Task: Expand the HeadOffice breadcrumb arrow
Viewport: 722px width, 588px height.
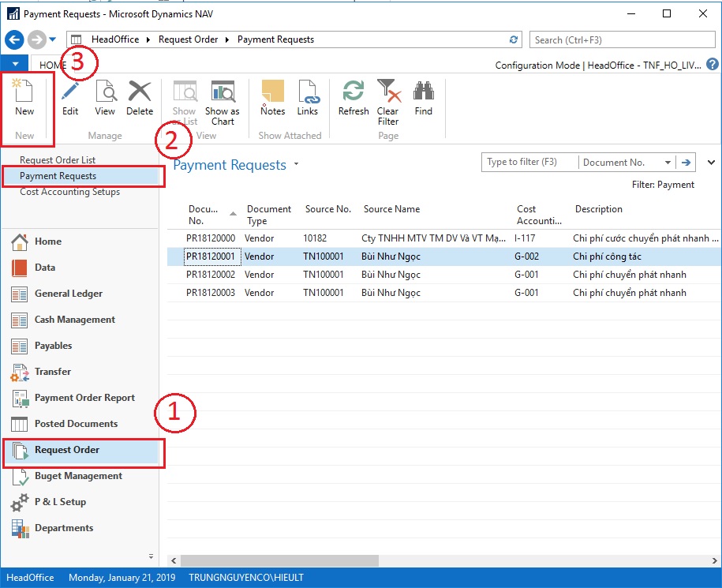Action: [x=148, y=40]
